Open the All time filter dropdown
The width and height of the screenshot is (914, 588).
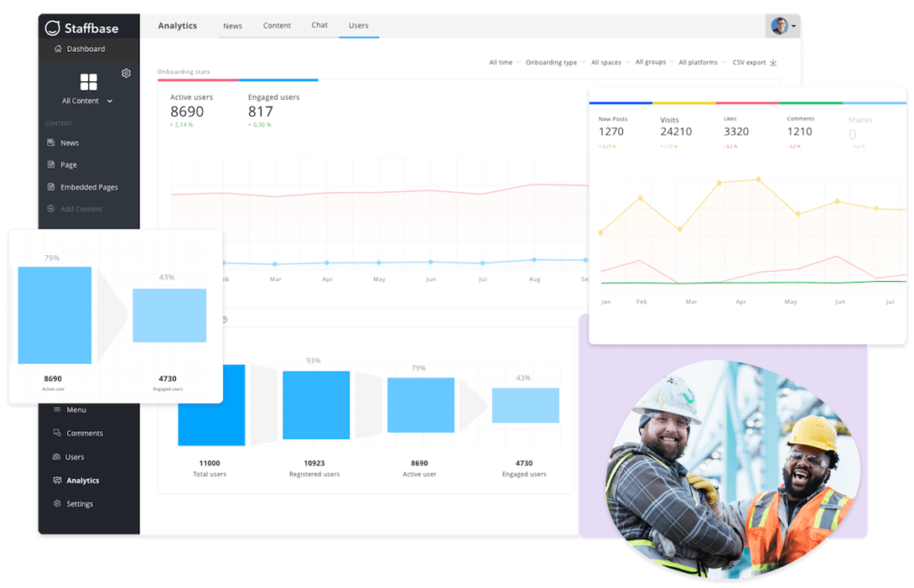tap(501, 62)
